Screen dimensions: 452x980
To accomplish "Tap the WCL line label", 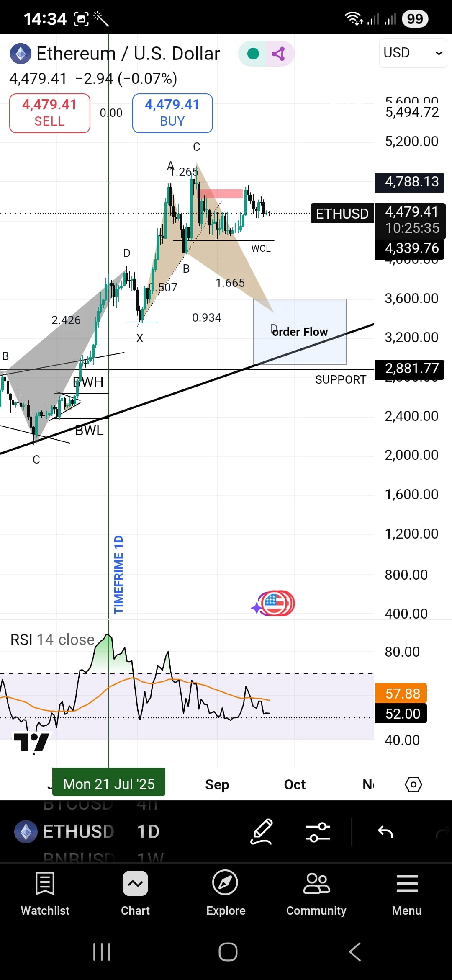I will click(x=261, y=249).
